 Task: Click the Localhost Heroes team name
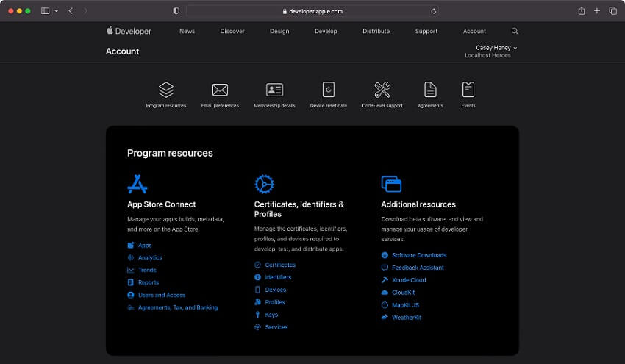point(488,55)
